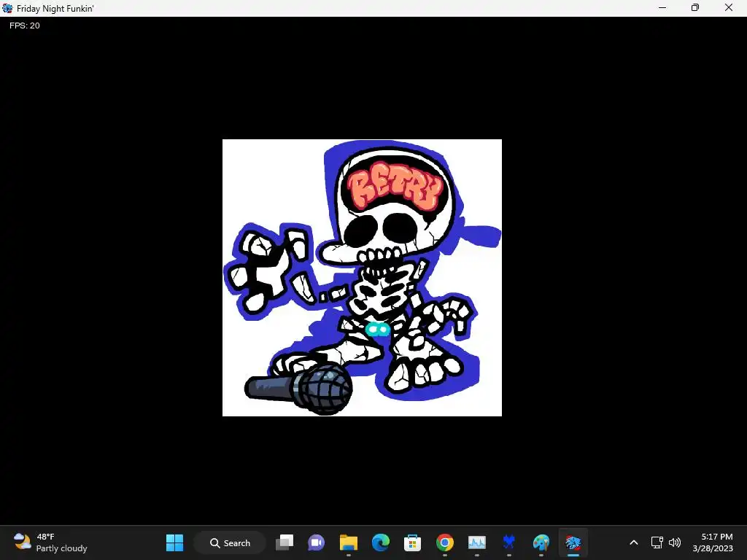The image size is (747, 560).
Task: Open the weather widget showing 48°F
Action: point(50,542)
